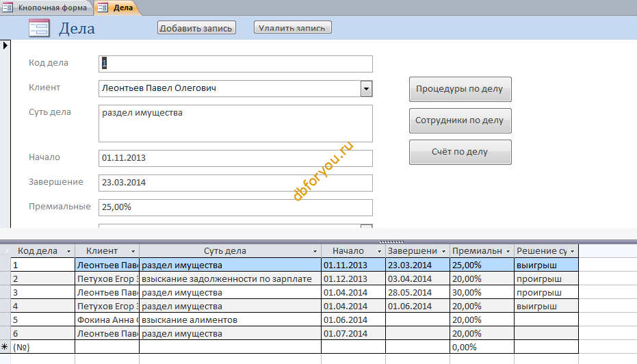Switch to the Кнопочная форма tab
Image resolution: width=637 pixels, height=364 pixels.
45,8
